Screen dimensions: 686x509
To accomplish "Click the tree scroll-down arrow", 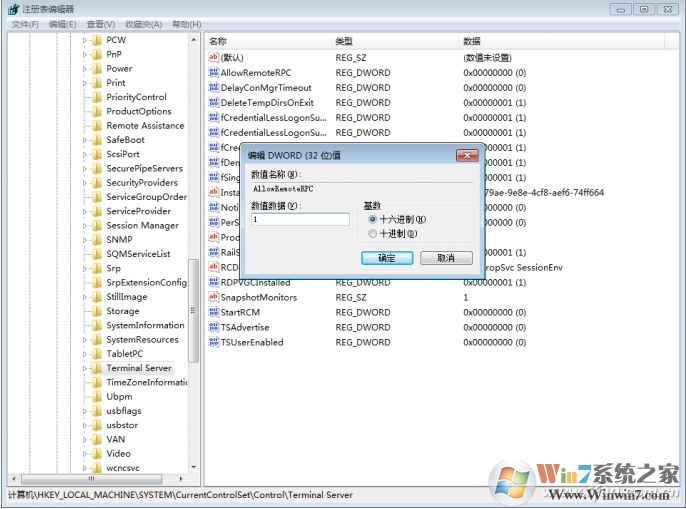I will click(193, 467).
